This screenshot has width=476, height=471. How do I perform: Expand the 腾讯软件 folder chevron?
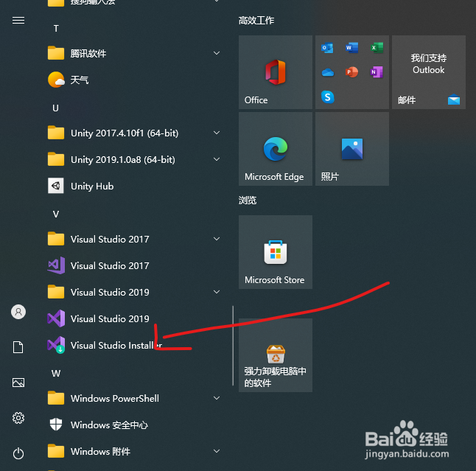pos(217,53)
